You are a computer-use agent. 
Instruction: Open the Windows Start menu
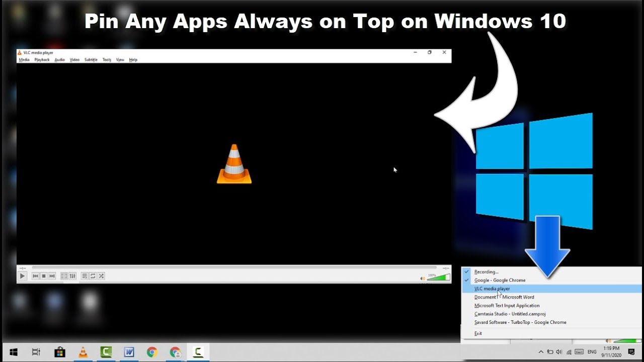[x=14, y=352]
